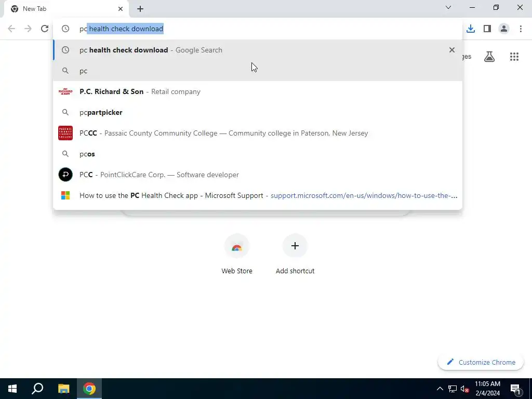Click the PointClickCare black logo icon

pos(65,175)
